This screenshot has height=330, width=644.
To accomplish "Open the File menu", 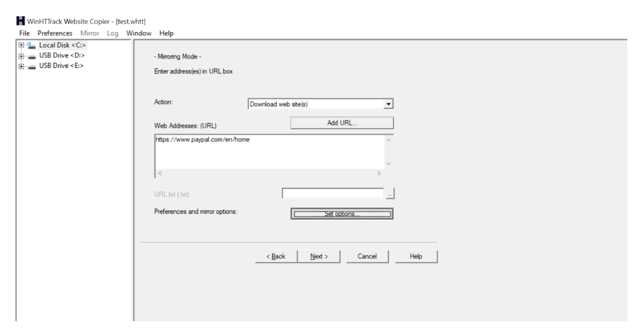I will point(24,33).
